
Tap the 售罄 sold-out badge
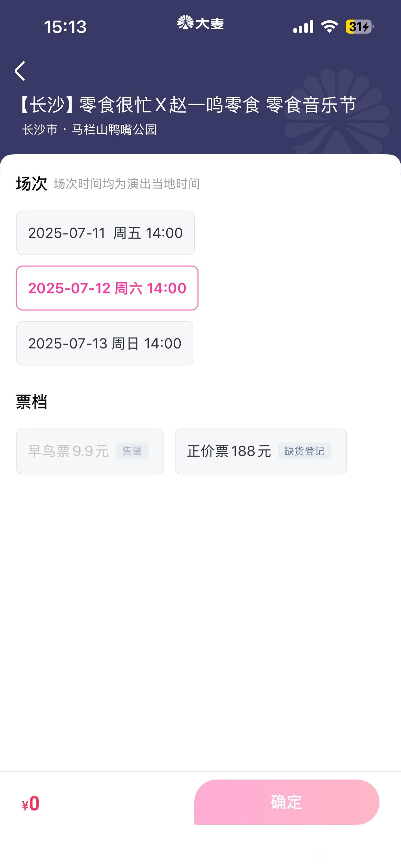click(132, 451)
